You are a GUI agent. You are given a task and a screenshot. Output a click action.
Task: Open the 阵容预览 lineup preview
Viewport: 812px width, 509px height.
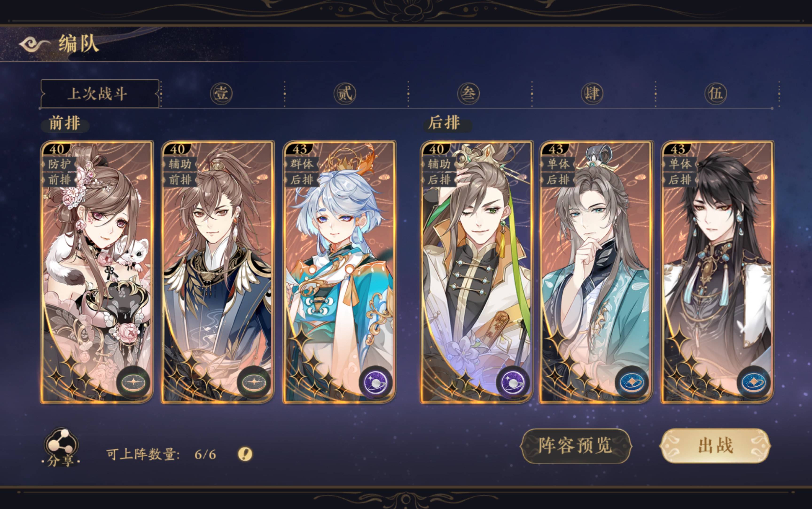[576, 446]
